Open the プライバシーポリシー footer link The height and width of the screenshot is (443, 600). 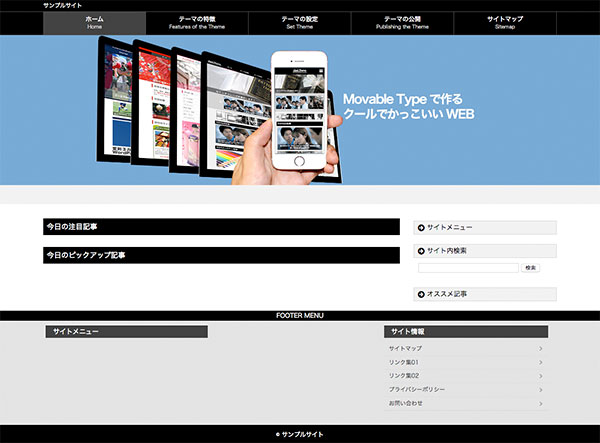pyautogui.click(x=417, y=389)
